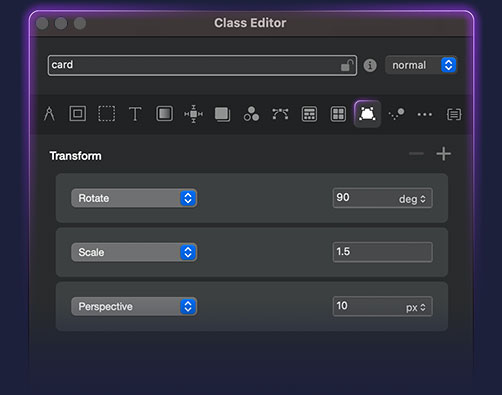Screen dimensions: 502x395
Task: Open the Perspective transform type dropdown
Action: coord(134,306)
